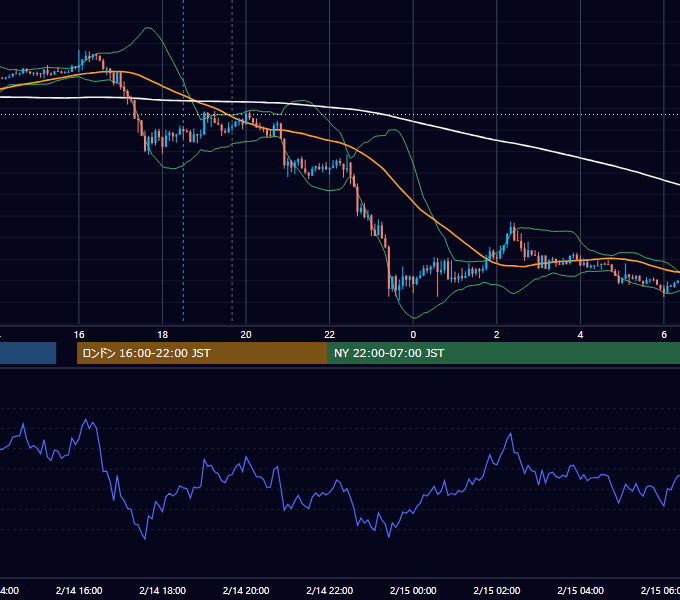
Task: Click the NY 22:00-07:00 JST session bar
Action: [503, 353]
